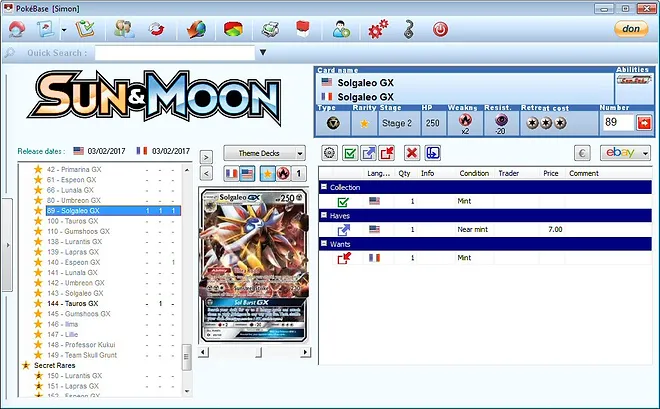Viewport: 660px width, 409px height.
Task: Click the card list scroll up arrow
Action: coord(187,170)
